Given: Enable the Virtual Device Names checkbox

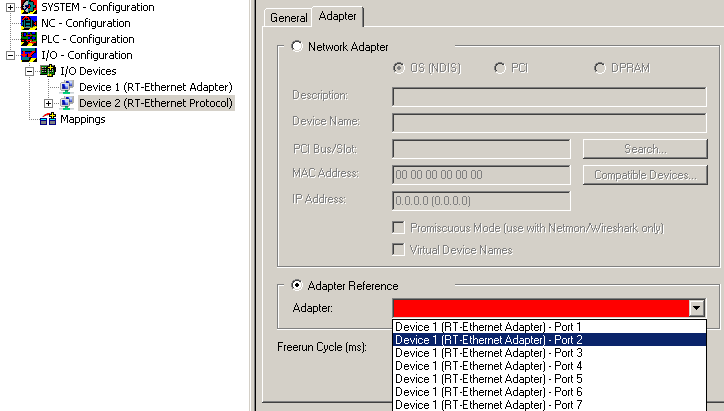Looking at the screenshot, I should coord(398,250).
